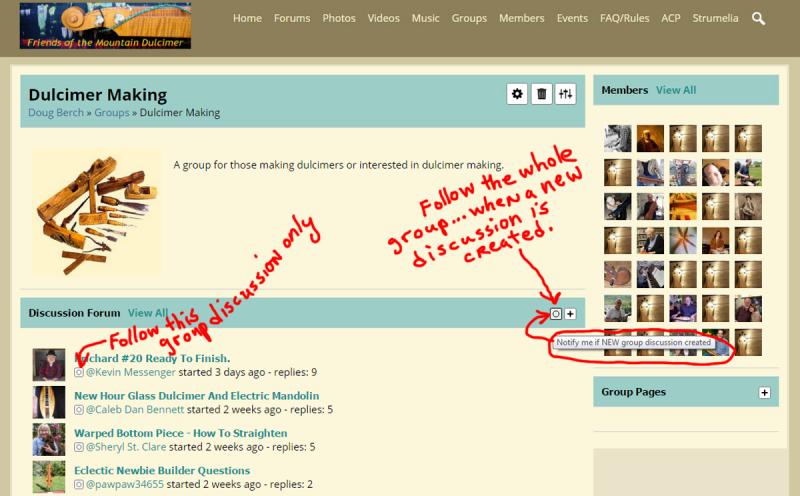Screen dimensions: 800x496
Task: Open the Forums menu item
Action: click(x=292, y=18)
